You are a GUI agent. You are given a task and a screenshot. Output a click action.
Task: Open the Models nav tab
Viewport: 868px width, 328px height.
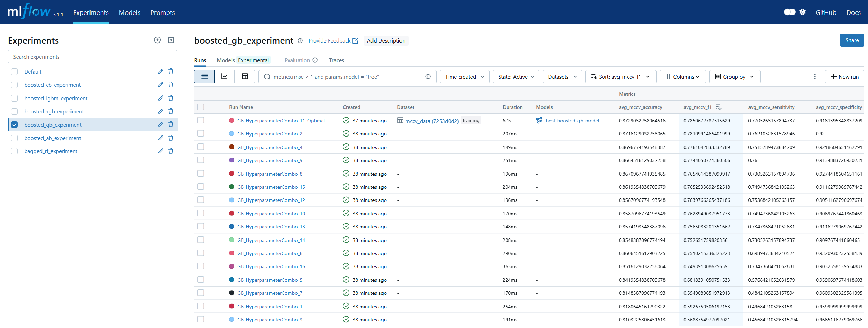130,12
